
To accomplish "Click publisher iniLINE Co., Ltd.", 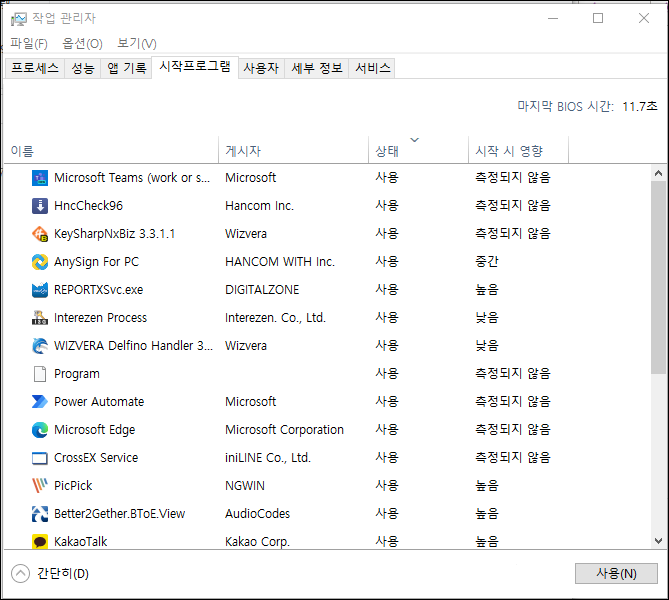I will click(268, 458).
